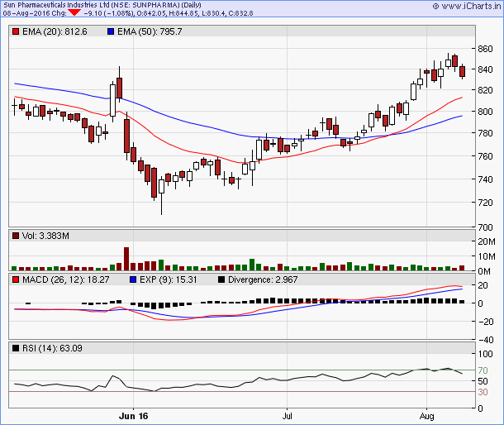Click the C:832.8 close price value
This screenshot has height=425, width=504.
[x=240, y=13]
